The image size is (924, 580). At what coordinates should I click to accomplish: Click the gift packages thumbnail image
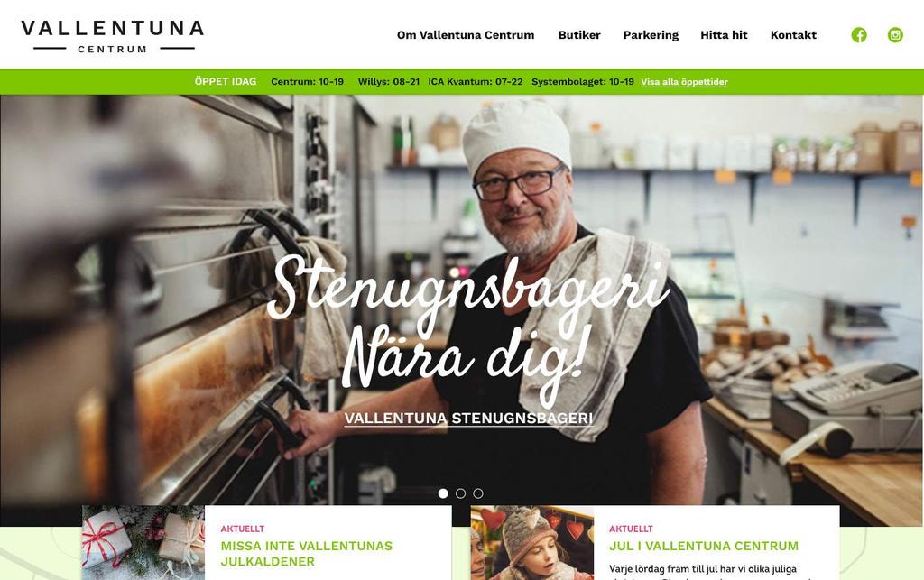click(x=143, y=542)
